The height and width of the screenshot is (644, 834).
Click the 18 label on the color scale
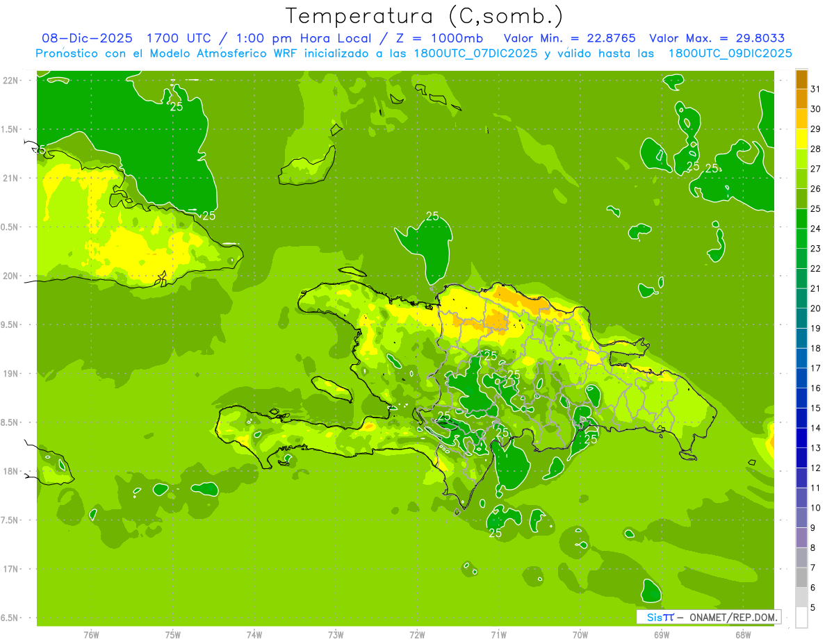(815, 348)
